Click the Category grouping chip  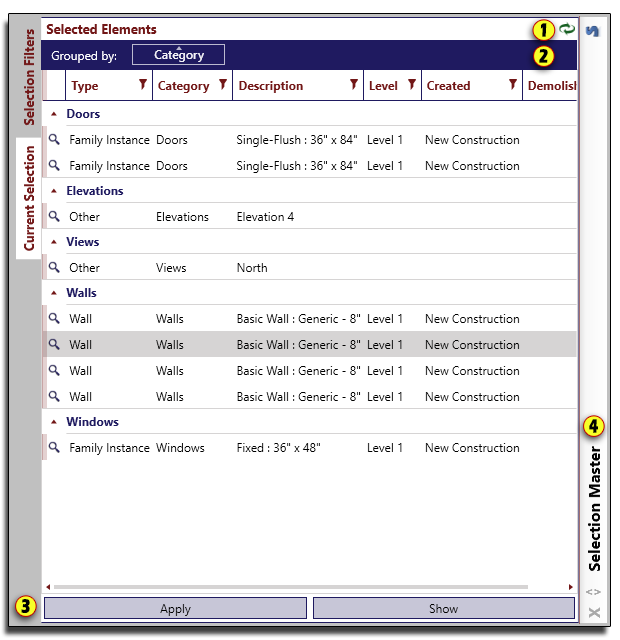click(178, 55)
